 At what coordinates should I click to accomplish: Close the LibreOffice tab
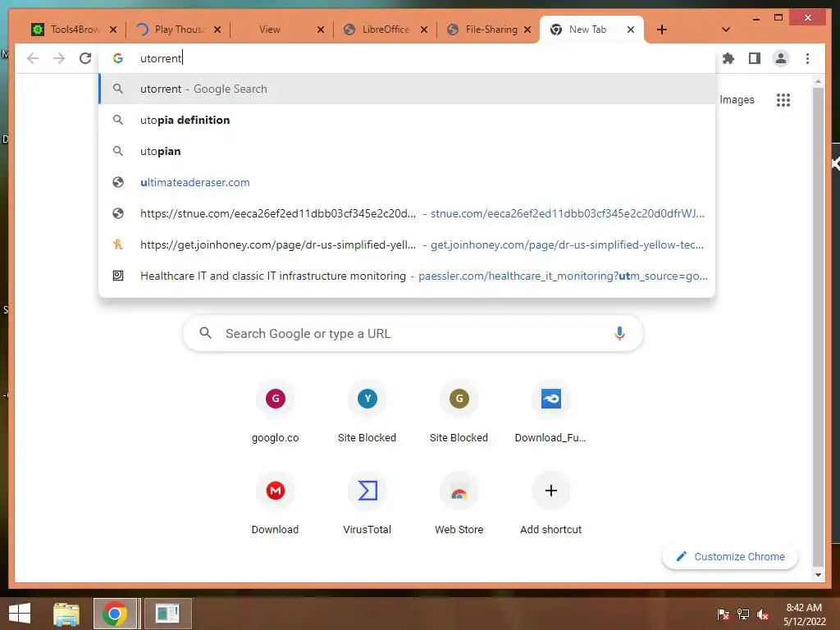(x=424, y=30)
